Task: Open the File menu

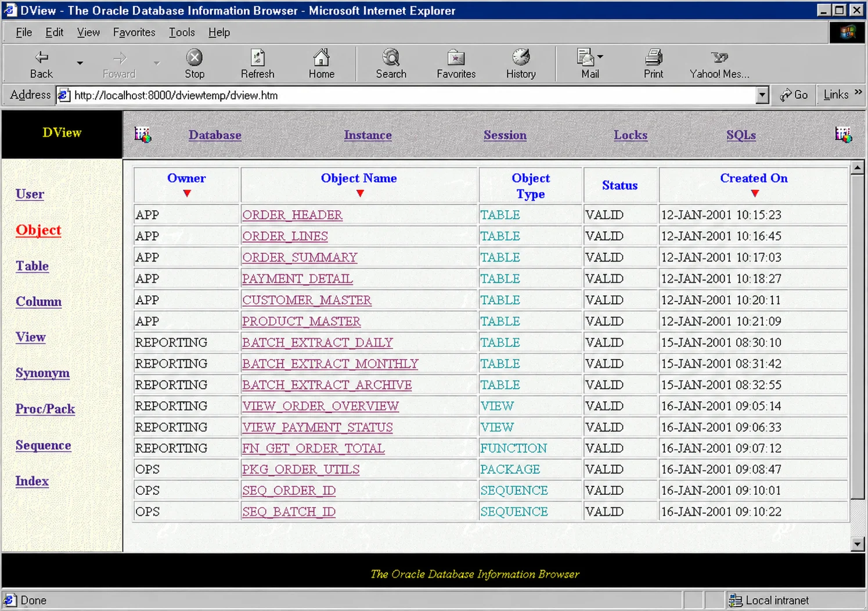Action: 24,33
